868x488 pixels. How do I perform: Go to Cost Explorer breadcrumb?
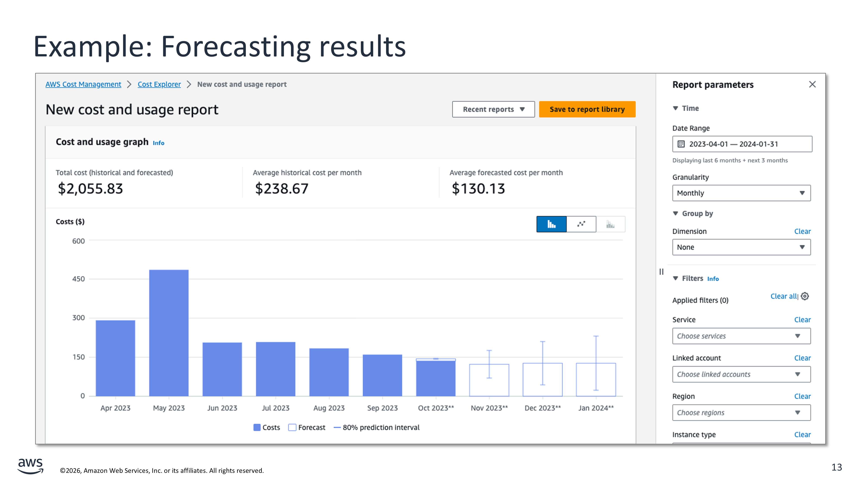[159, 84]
